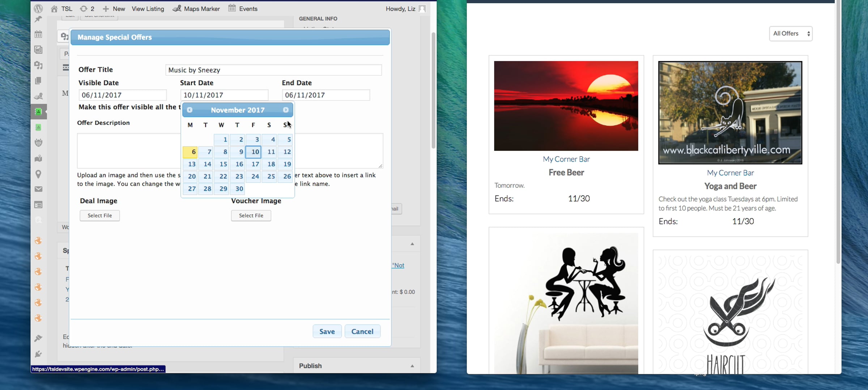Open the image gallery sidebar icon
The width and height of the screenshot is (868, 390).
click(38, 50)
